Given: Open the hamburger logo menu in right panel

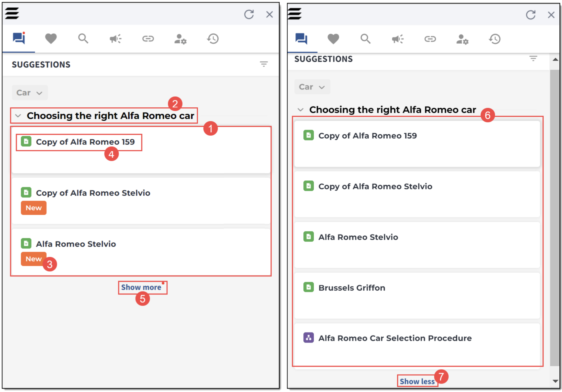Looking at the screenshot, I should pos(294,13).
